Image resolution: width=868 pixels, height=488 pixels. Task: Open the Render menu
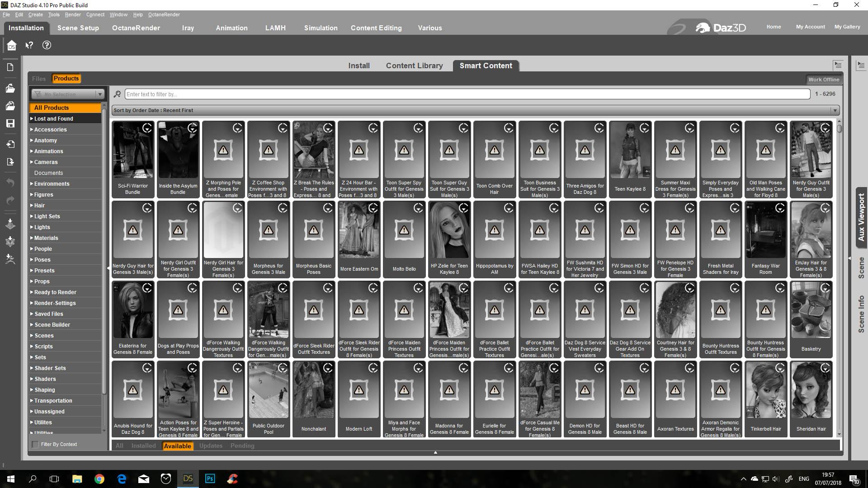[x=72, y=14]
